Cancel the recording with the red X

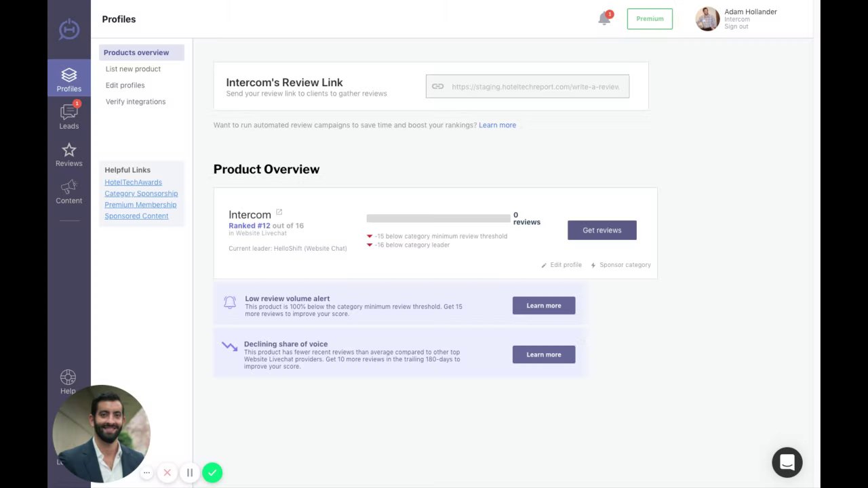[167, 472]
